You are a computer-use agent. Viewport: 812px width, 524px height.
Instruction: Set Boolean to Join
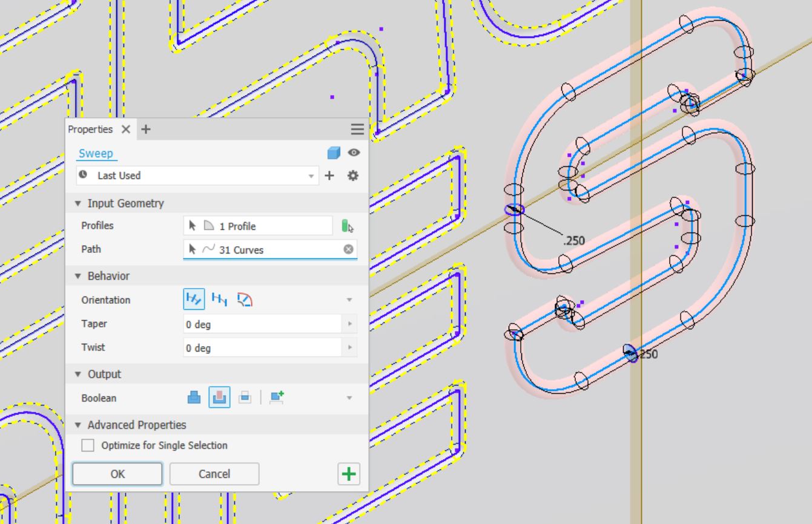[194, 398]
